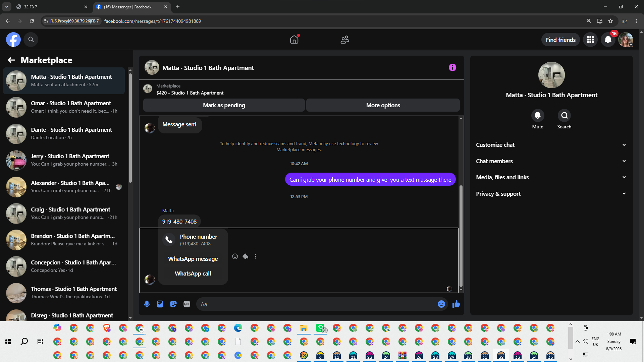Start a WhatsApp call to the number
The image size is (644, 362).
tap(193, 274)
